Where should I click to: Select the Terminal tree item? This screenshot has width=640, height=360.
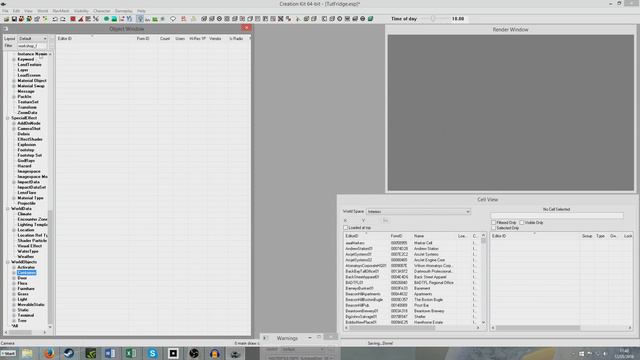(x=26, y=315)
